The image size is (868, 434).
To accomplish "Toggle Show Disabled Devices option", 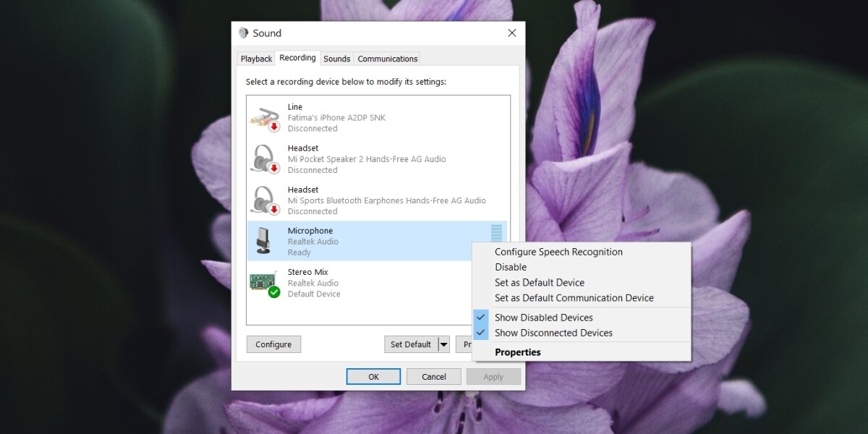I will pos(543,318).
